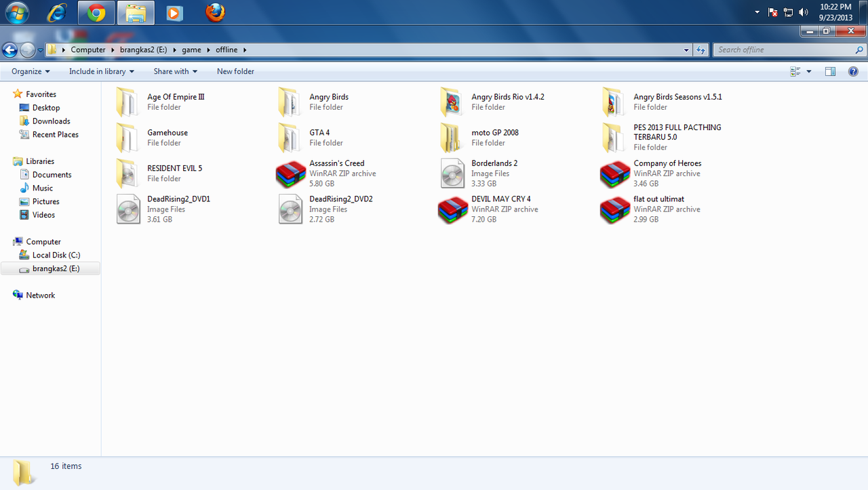Click the network connection tray icon
Viewport: 868px width, 490px height.
point(788,12)
